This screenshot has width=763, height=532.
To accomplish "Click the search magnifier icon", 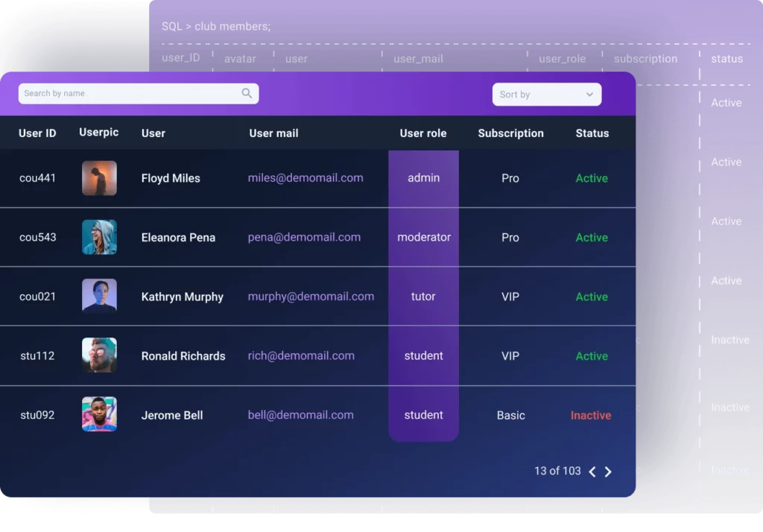I will point(247,94).
